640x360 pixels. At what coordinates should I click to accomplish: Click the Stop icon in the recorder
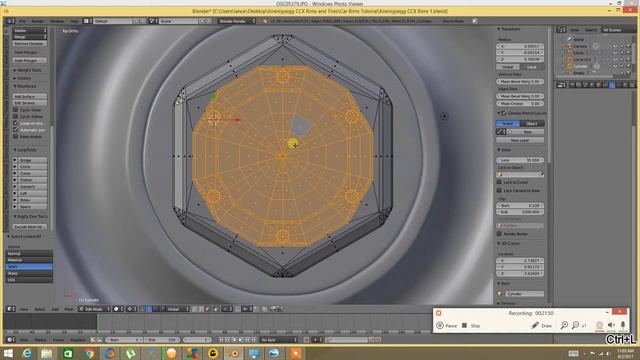coord(464,325)
